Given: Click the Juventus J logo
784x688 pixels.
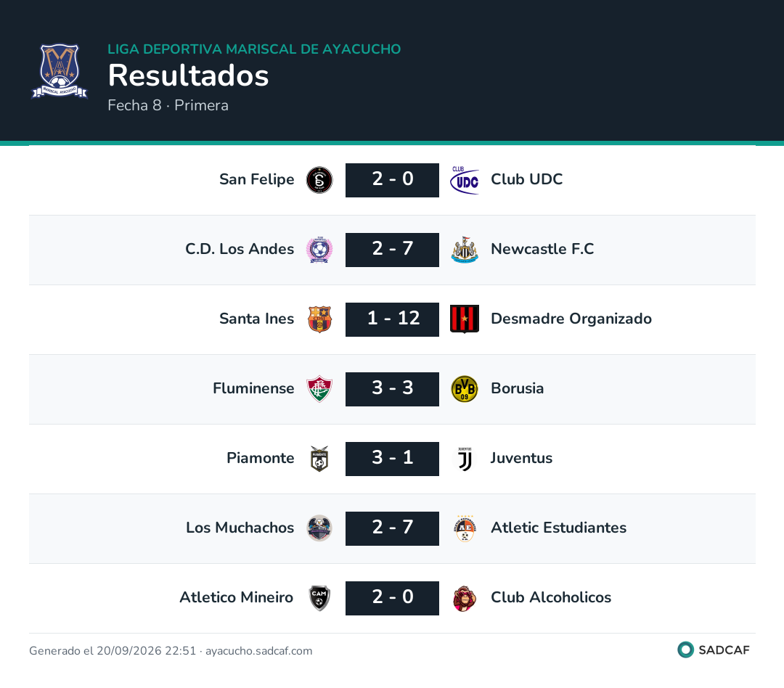Looking at the screenshot, I should coord(465,459).
